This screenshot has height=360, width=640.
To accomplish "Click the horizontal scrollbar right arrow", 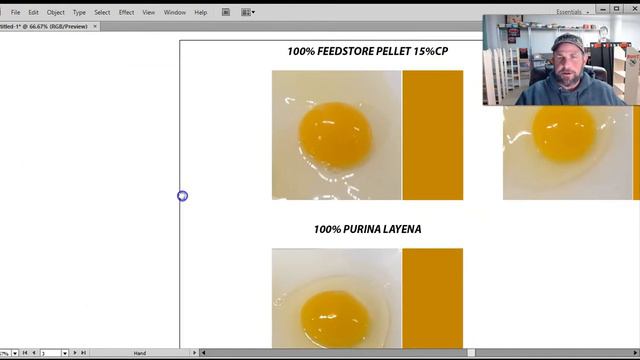I will [636, 353].
